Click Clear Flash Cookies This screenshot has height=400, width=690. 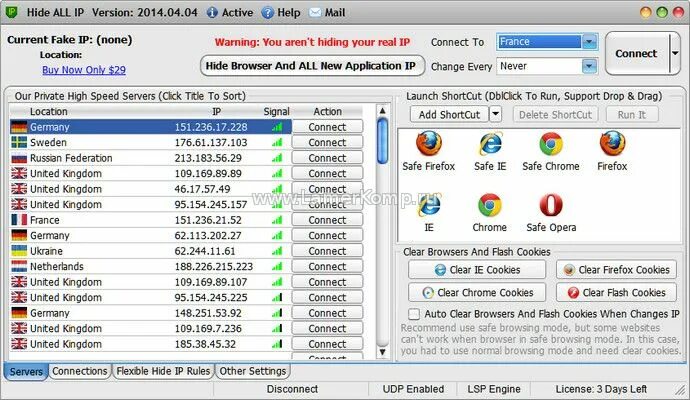(x=617, y=292)
